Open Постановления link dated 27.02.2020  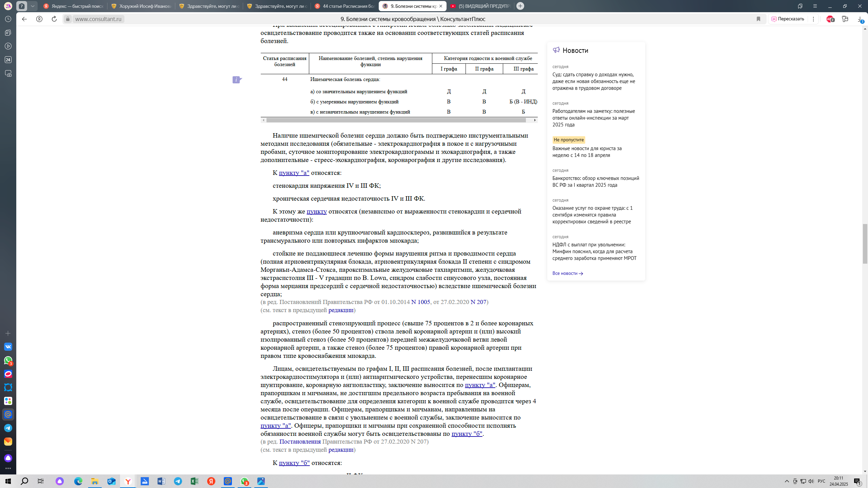(x=300, y=442)
